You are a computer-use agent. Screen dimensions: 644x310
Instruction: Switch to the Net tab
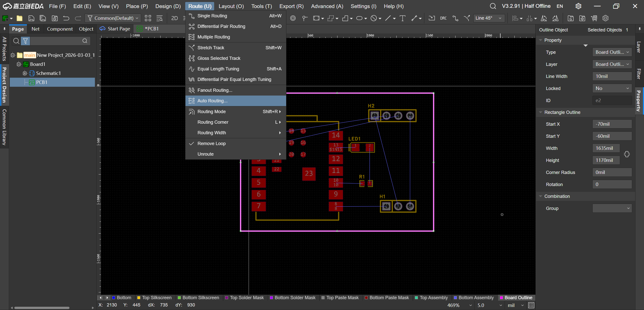[35, 29]
